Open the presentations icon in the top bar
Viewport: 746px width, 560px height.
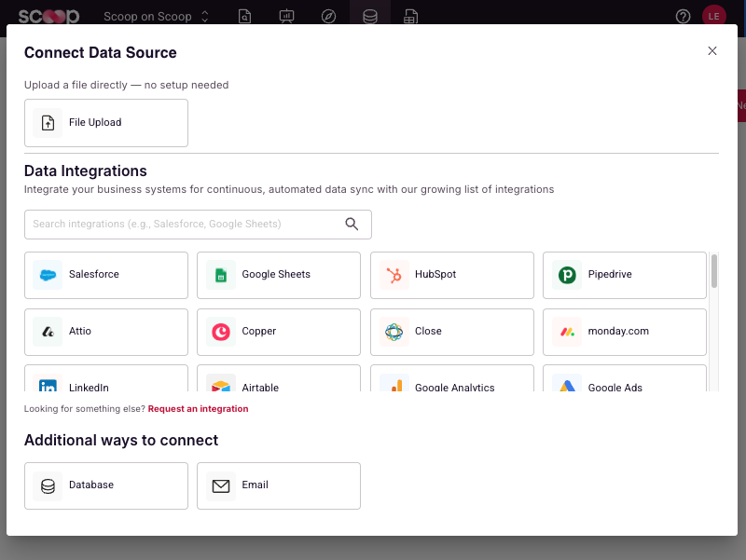(x=286, y=16)
